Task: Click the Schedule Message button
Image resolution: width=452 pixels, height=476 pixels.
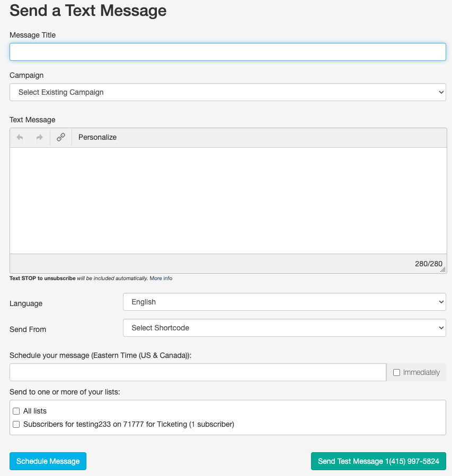Action: pos(48,461)
